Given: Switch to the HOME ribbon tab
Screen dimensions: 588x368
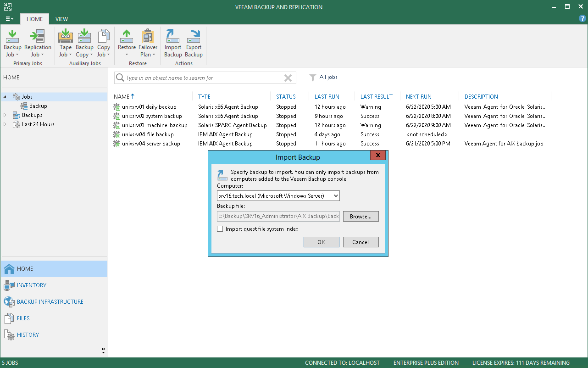Looking at the screenshot, I should pyautogui.click(x=34, y=19).
